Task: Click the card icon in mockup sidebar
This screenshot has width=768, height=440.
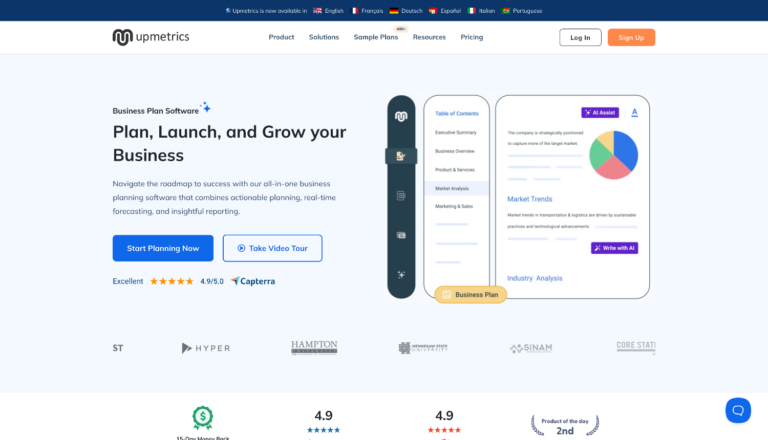Action: pyautogui.click(x=401, y=235)
